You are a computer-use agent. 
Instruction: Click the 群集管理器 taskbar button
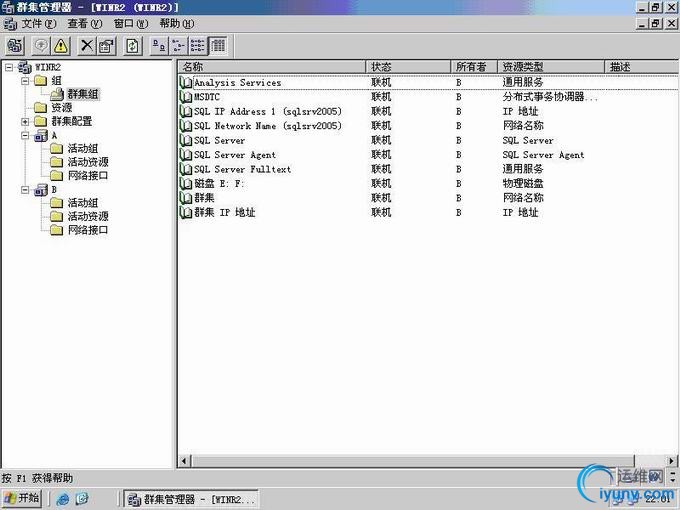click(191, 499)
